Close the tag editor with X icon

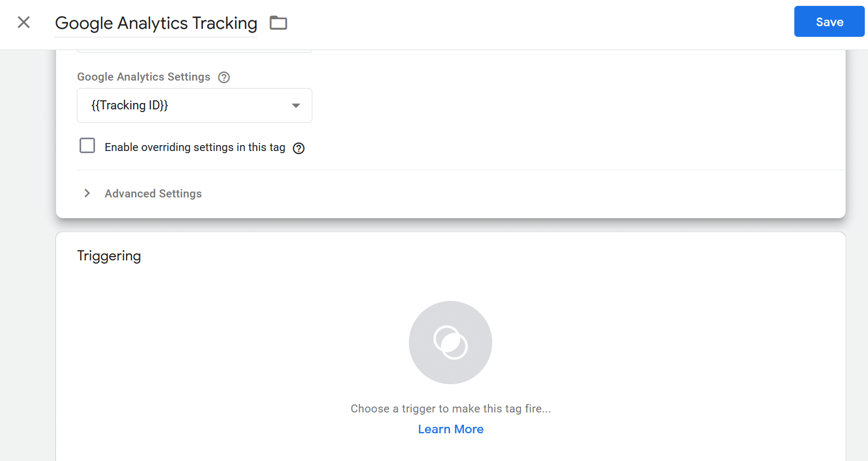tap(23, 22)
